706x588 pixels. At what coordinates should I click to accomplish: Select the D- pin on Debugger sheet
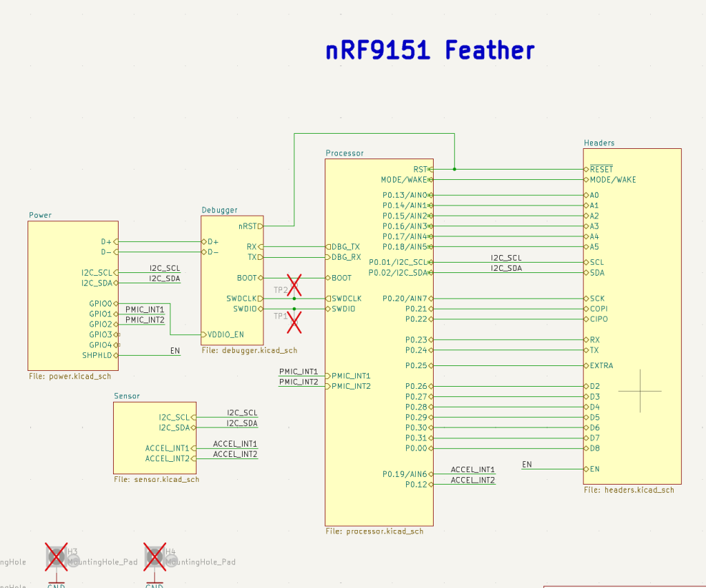click(210, 252)
